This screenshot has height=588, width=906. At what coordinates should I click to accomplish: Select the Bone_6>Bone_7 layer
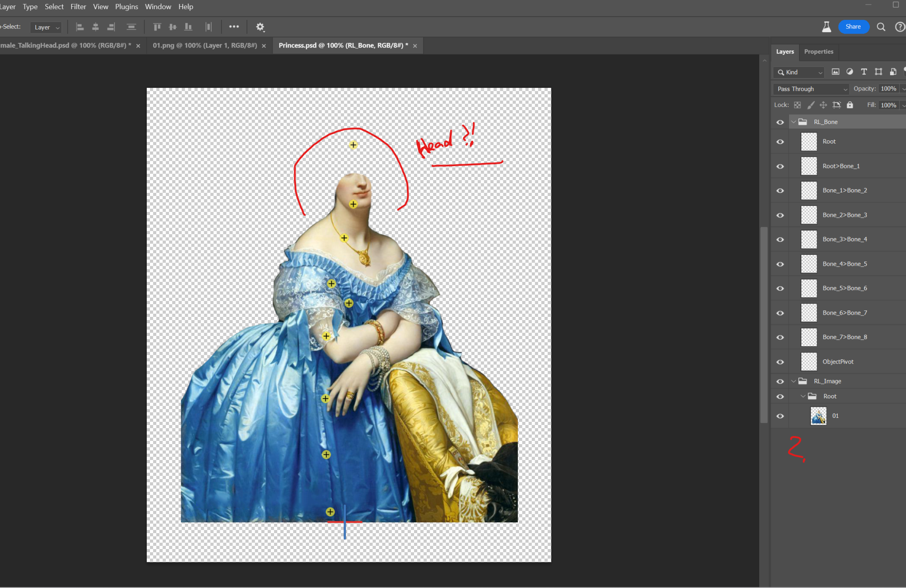[x=845, y=313]
